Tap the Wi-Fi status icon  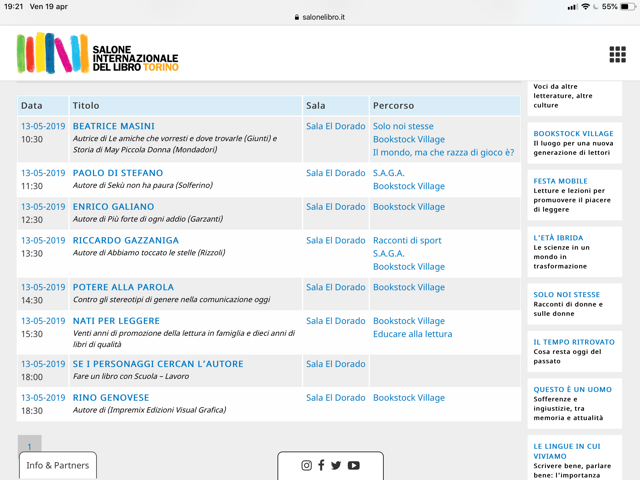click(585, 7)
